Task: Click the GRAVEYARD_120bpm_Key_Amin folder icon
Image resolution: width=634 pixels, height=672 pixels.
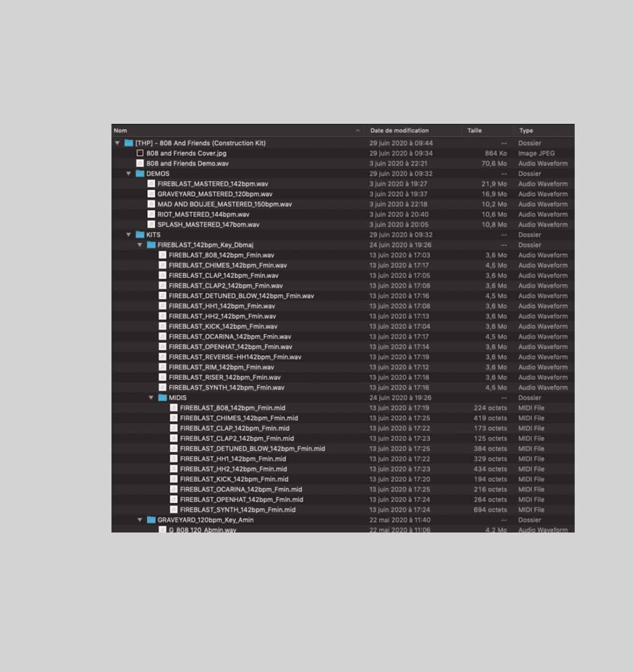Action: (152, 520)
